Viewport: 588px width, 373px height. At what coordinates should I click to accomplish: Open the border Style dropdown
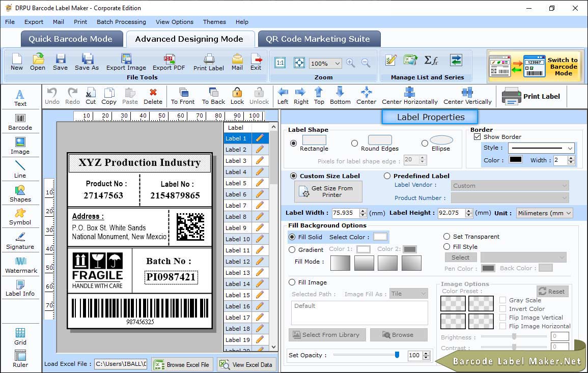(x=542, y=148)
